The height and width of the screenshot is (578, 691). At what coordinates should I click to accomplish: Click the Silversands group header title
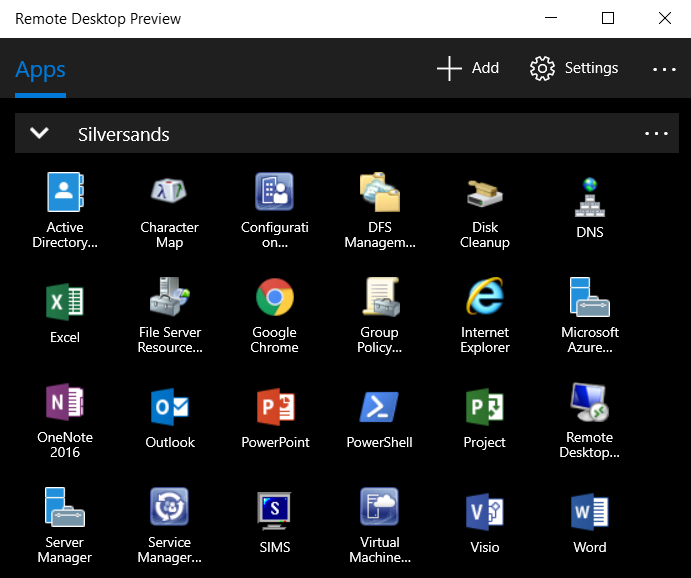pyautogui.click(x=123, y=134)
